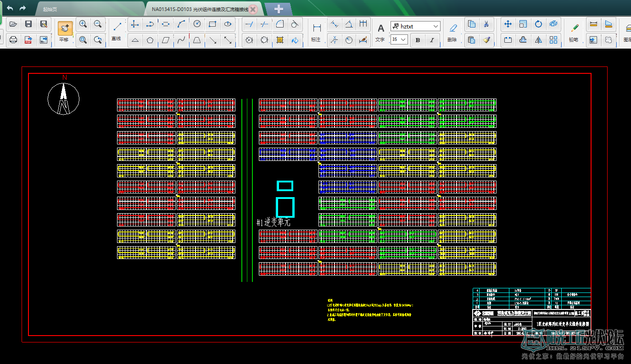Toggle bold text formatting

(x=418, y=40)
